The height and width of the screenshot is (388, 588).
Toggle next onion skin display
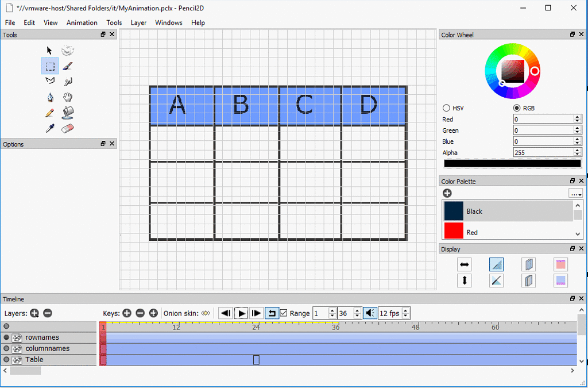pyautogui.click(x=528, y=281)
